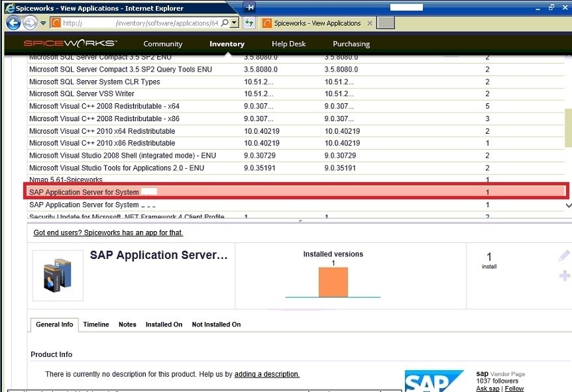Click the pencil edit icon beside install count
This screenshot has width=572, height=392.
point(564,256)
